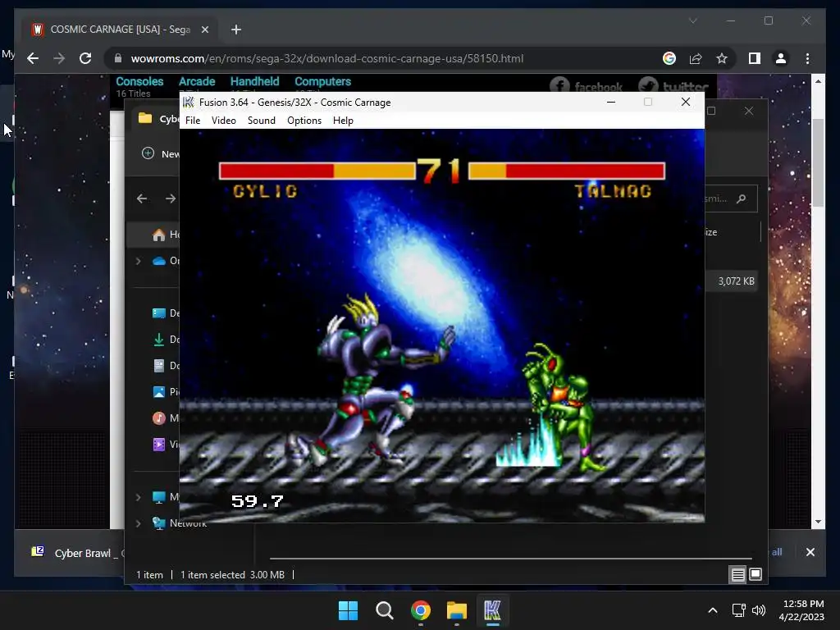840x630 pixels.
Task: Open the Consoles link on wowroms
Action: (139, 81)
